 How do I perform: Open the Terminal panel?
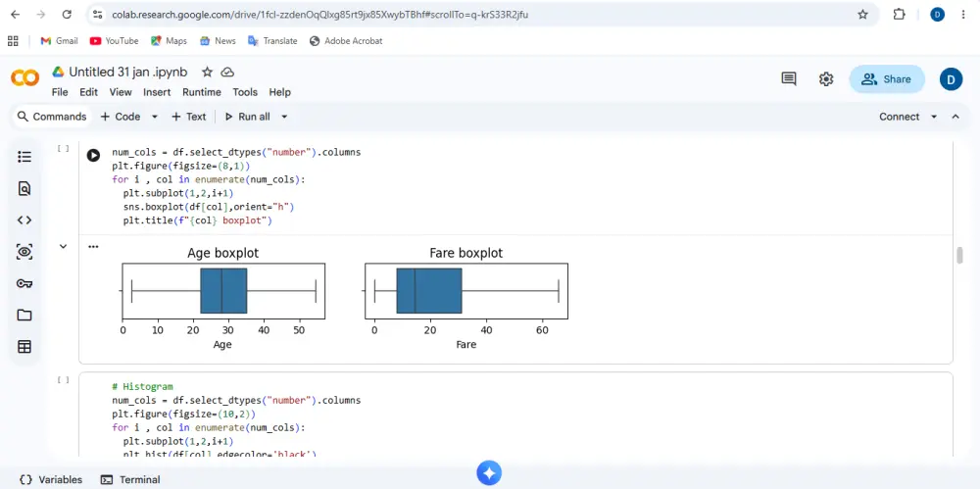pos(130,479)
